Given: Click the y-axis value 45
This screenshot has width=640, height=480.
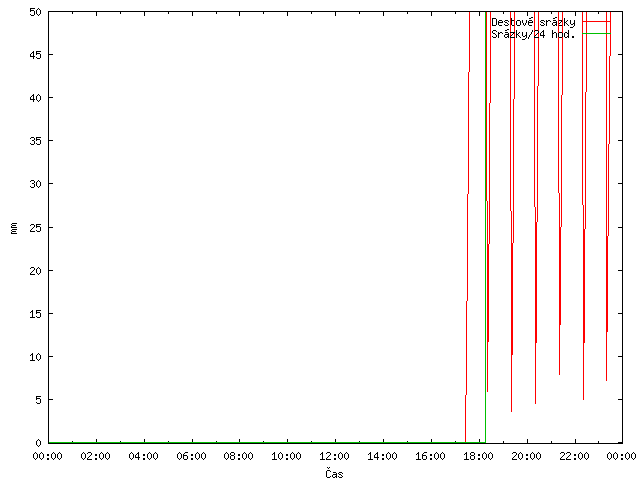Looking at the screenshot, I should [36, 55].
